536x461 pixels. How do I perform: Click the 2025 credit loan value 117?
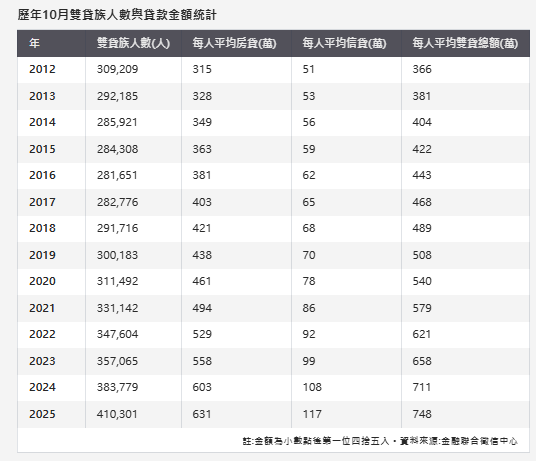(312, 414)
